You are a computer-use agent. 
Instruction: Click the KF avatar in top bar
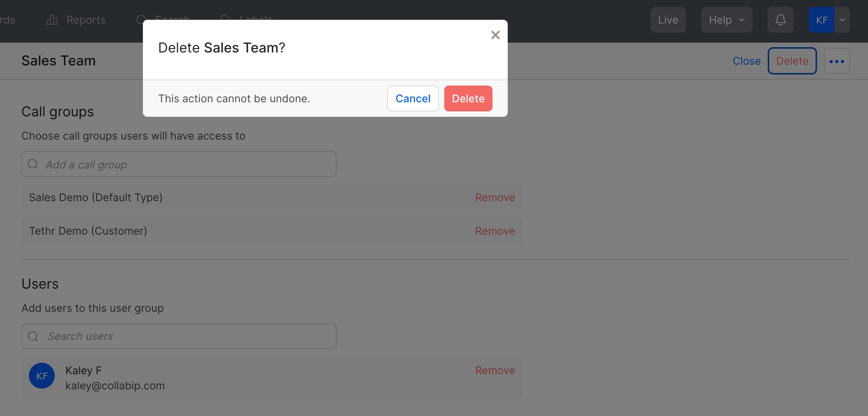click(821, 20)
